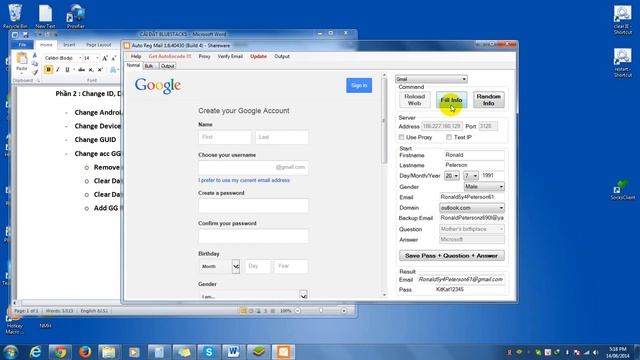Open Internet Explorer from the taskbar
Image resolution: width=640 pixels, height=360 pixels.
pos(36,352)
